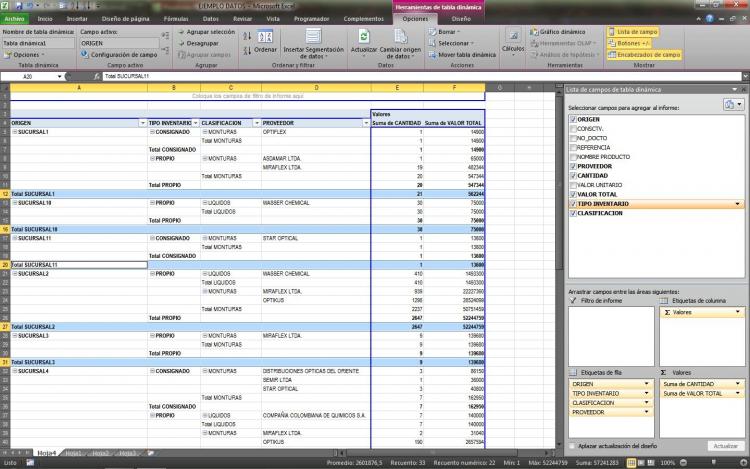Click the Actualizar button in field list

pos(725,446)
